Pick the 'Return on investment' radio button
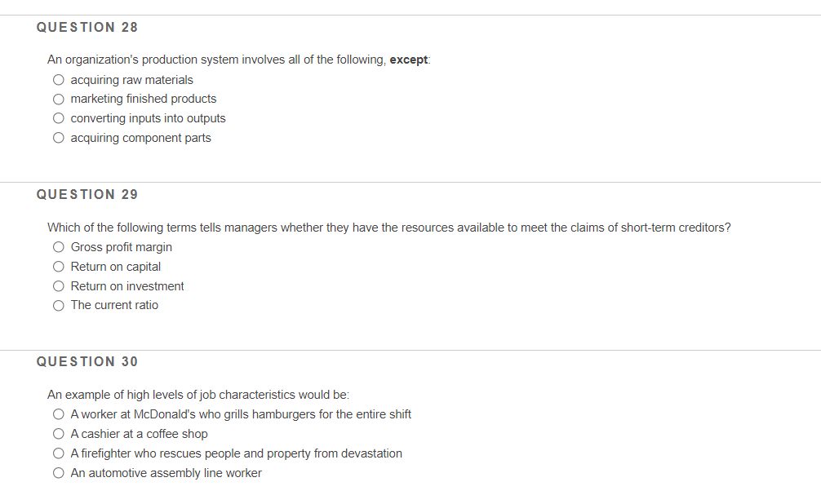Viewport: 821px width, 504px height. [x=59, y=286]
